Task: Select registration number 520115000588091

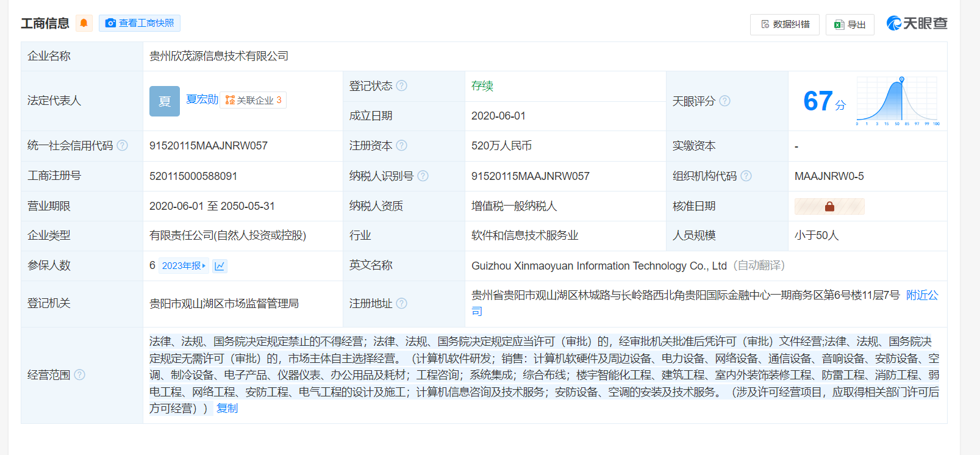Action: point(193,176)
